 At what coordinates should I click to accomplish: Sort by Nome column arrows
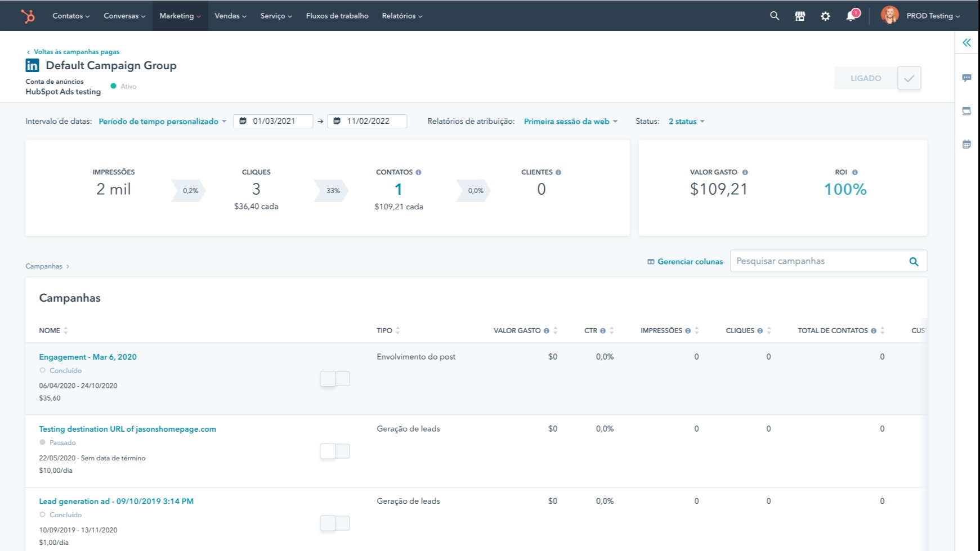pyautogui.click(x=66, y=330)
